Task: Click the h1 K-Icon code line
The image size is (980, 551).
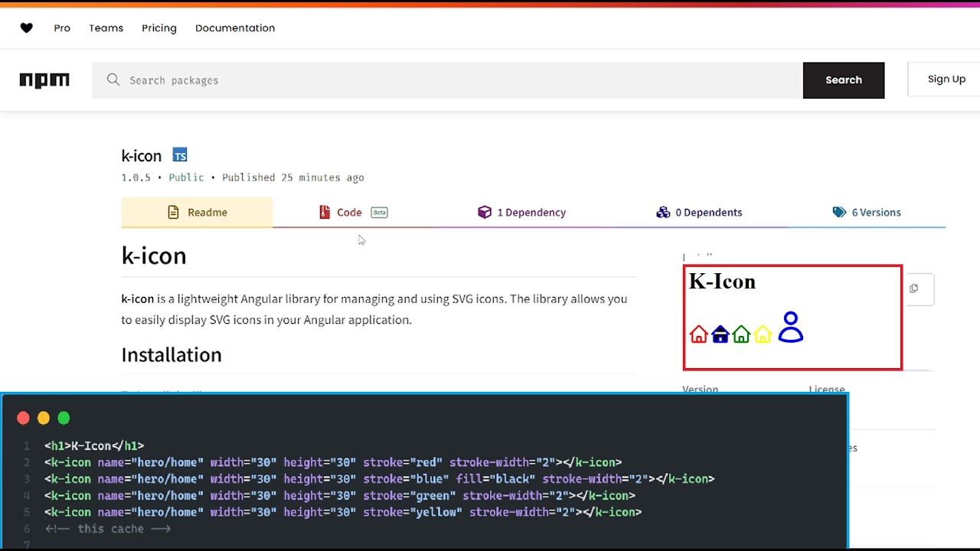Action: [x=94, y=445]
